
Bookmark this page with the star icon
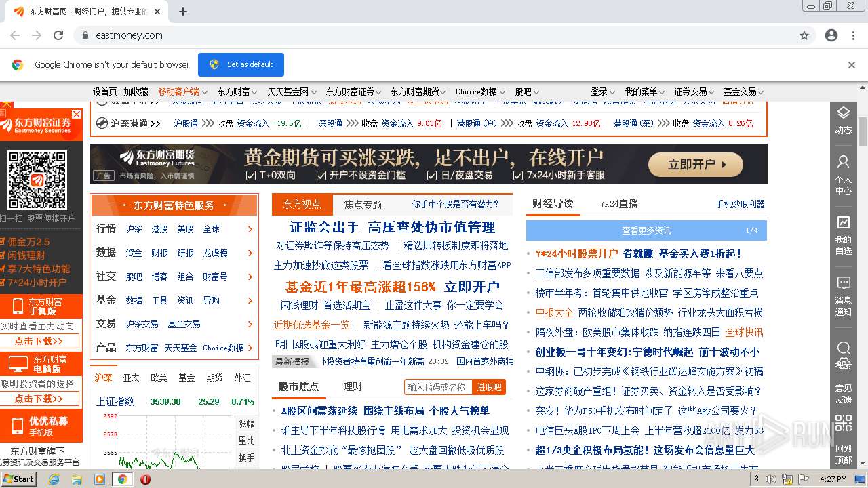point(804,35)
